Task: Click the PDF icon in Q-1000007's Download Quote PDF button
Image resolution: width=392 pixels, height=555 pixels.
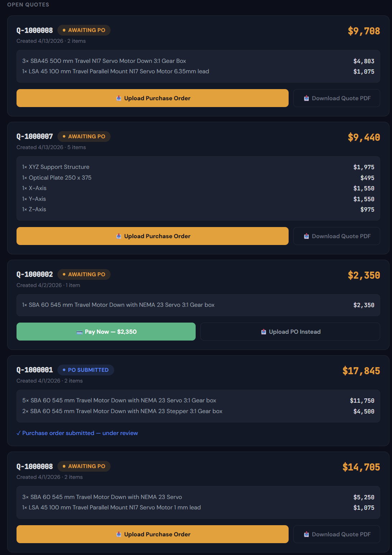Action: click(306, 236)
